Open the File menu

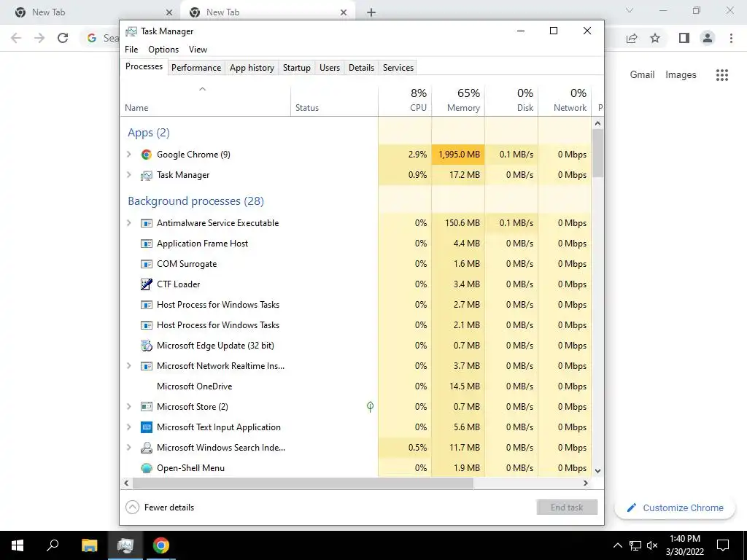[131, 50]
